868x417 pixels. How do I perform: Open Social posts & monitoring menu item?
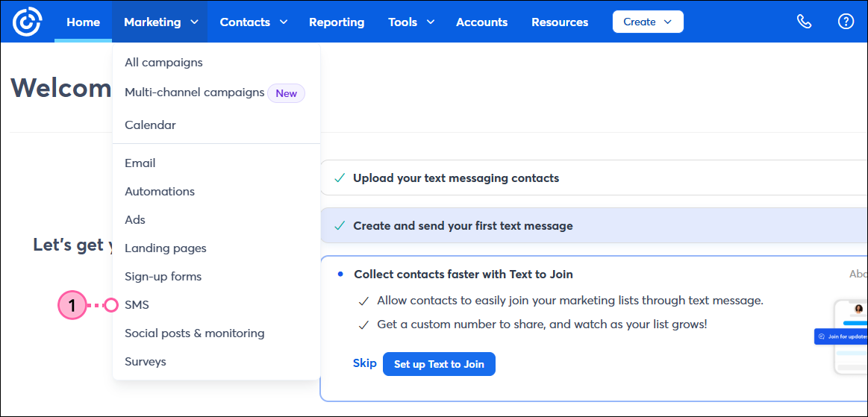coord(194,333)
